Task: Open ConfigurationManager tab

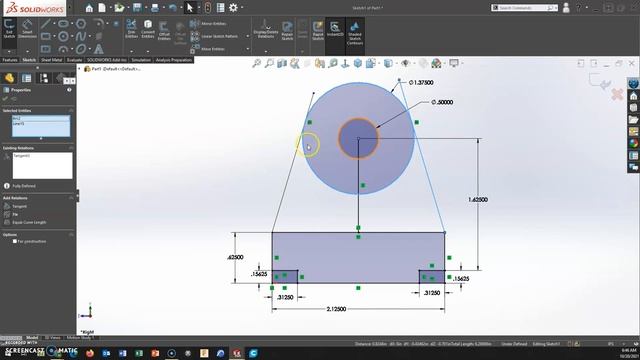Action: click(44, 78)
